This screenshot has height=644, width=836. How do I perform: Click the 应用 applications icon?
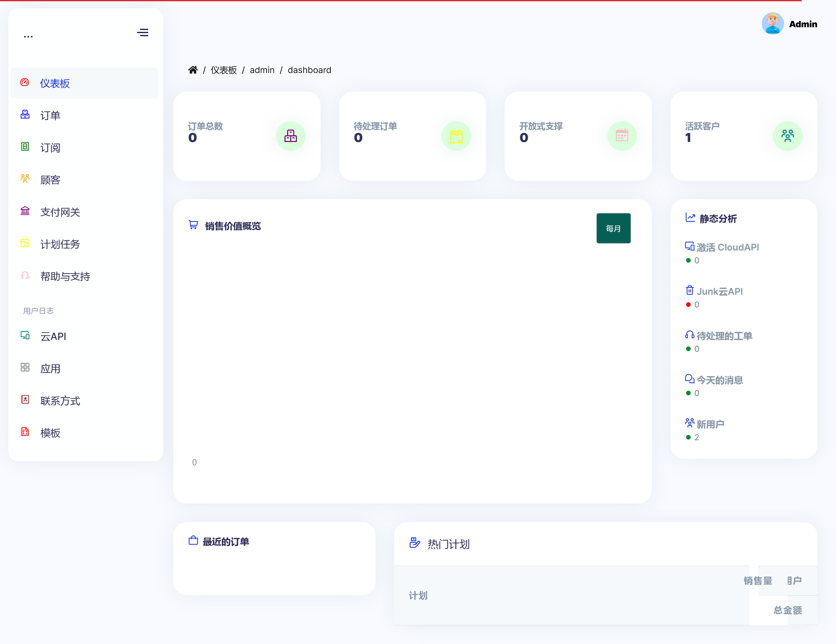click(x=25, y=368)
